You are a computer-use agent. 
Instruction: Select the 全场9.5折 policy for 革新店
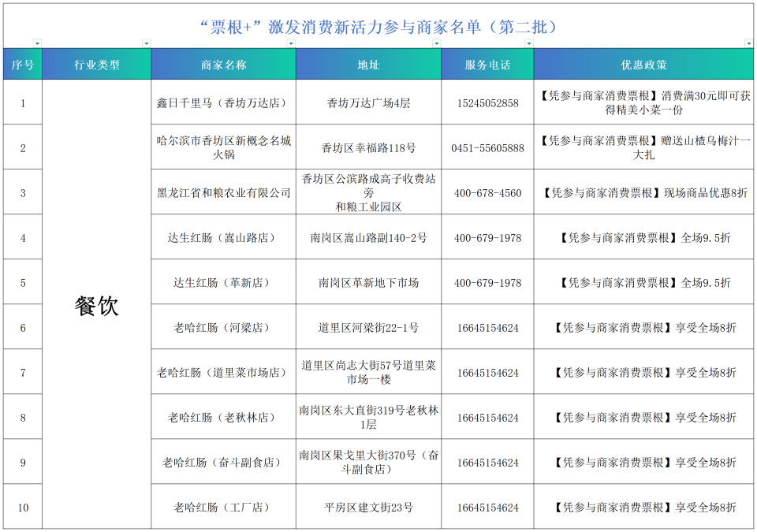pyautogui.click(x=643, y=282)
